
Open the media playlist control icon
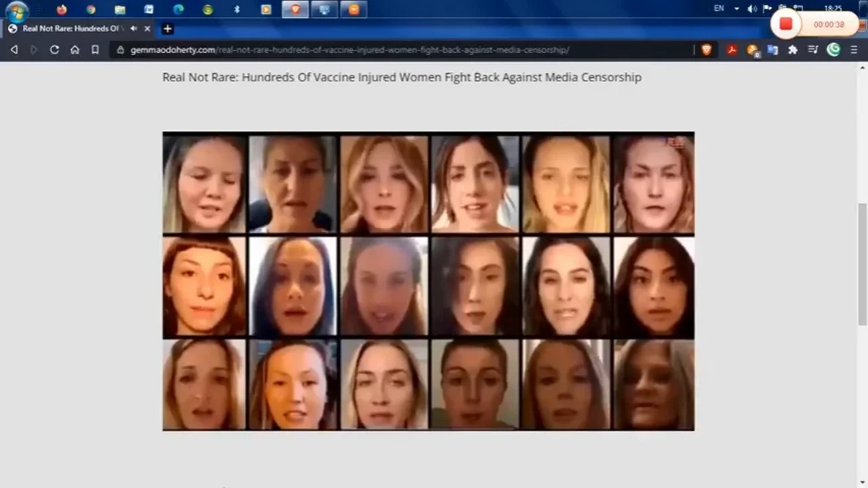click(x=813, y=49)
